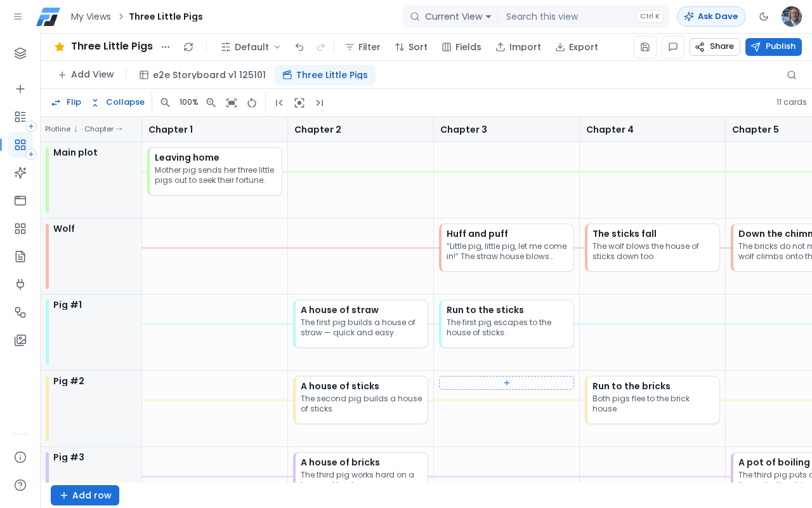This screenshot has height=508, width=812.
Task: Jump to the first chapter
Action: click(279, 103)
